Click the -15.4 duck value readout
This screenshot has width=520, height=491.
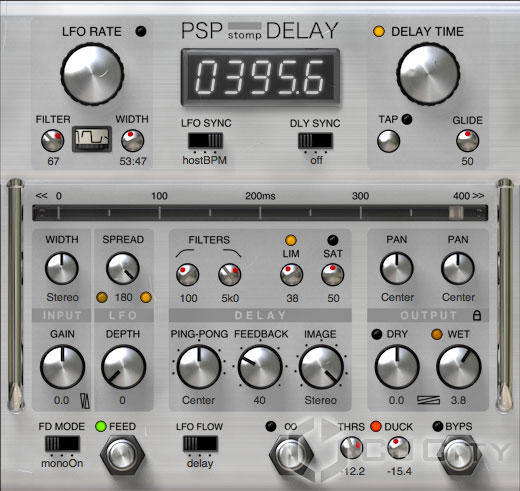coord(399,471)
